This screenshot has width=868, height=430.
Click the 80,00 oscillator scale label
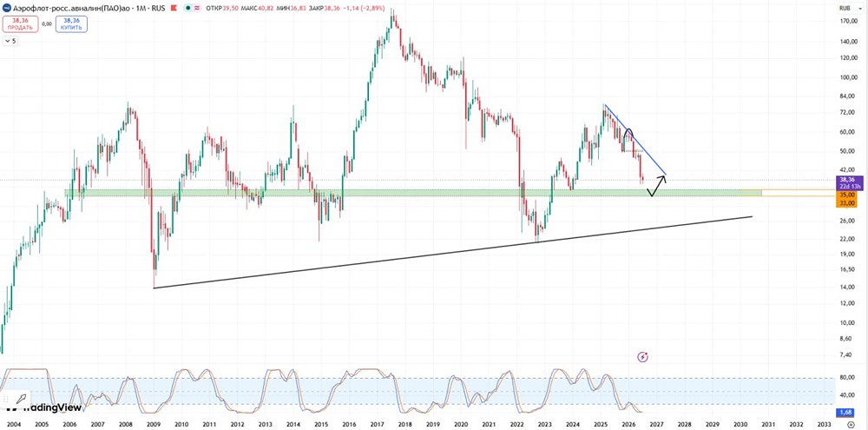pos(848,377)
